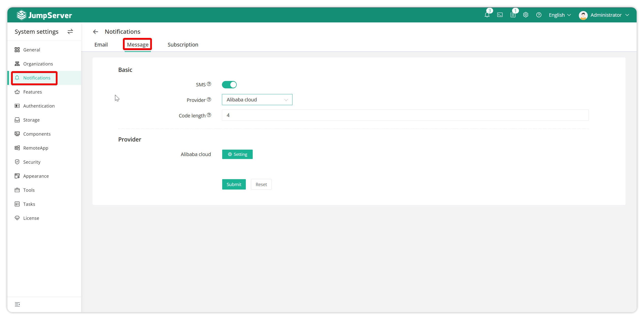Click the Organizations hierarchy icon
The image size is (644, 317).
coord(17,63)
